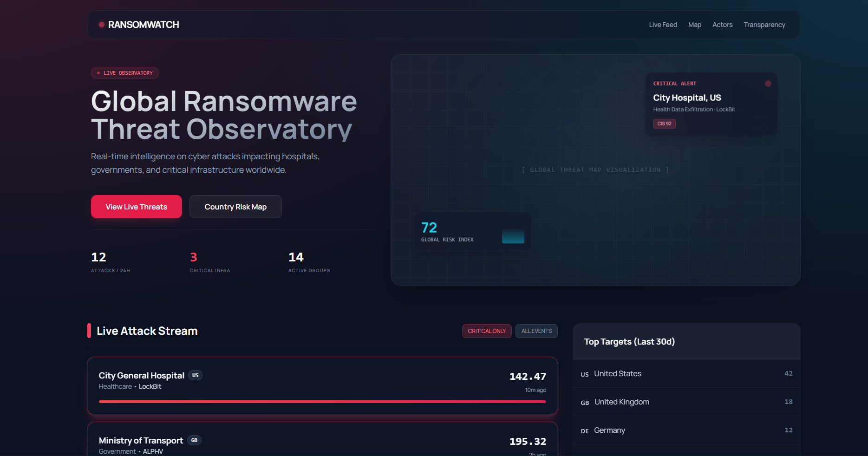Screen dimensions: 868x456
Task: Click the GB flag code beside United Kingdom
Action: tap(584, 403)
